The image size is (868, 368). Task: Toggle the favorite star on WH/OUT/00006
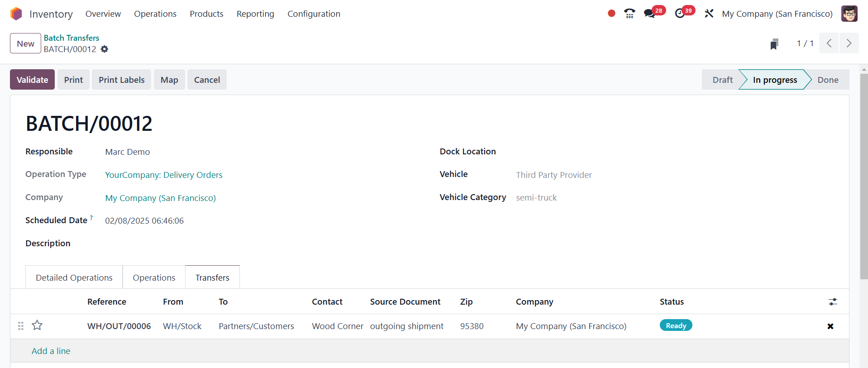[x=37, y=325]
